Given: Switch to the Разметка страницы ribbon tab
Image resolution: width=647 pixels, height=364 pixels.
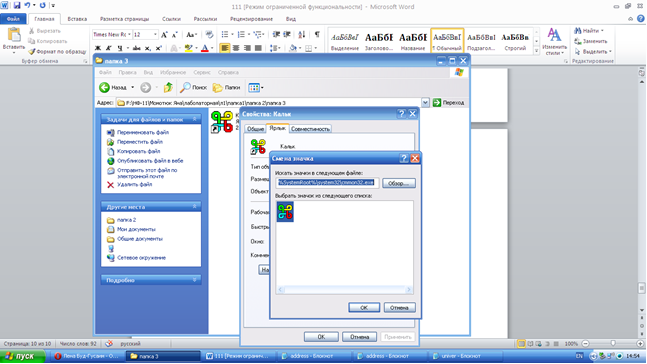Looking at the screenshot, I should pyautogui.click(x=124, y=19).
